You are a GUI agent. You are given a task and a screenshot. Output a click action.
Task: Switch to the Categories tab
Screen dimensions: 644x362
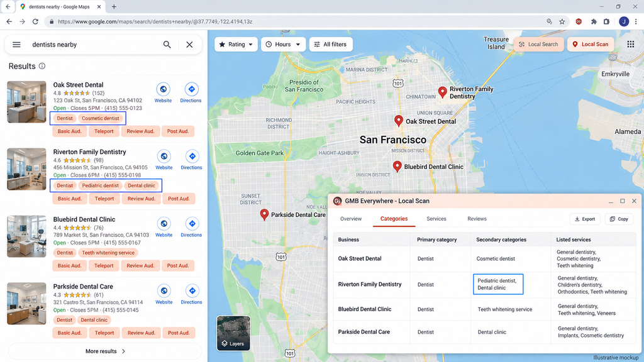point(394,219)
